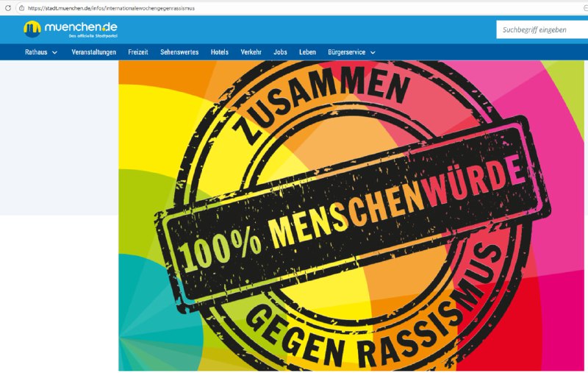Select the URL in the address bar

[111, 8]
